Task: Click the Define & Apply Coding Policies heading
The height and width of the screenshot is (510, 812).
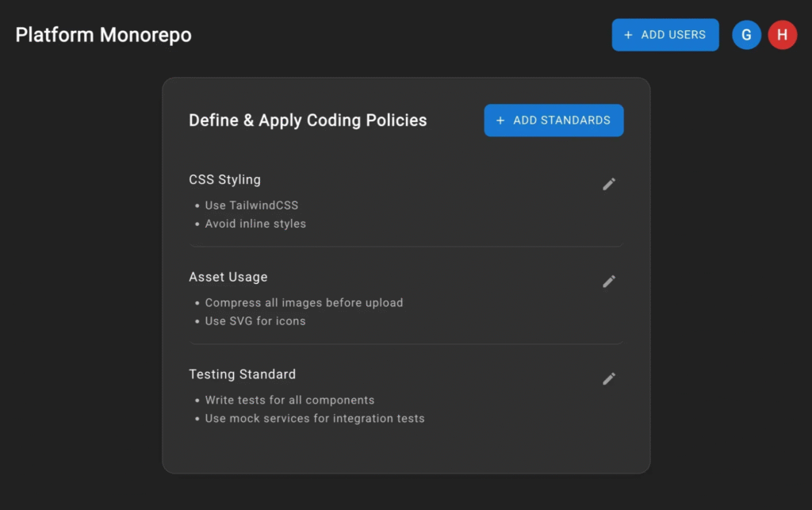Action: tap(308, 121)
